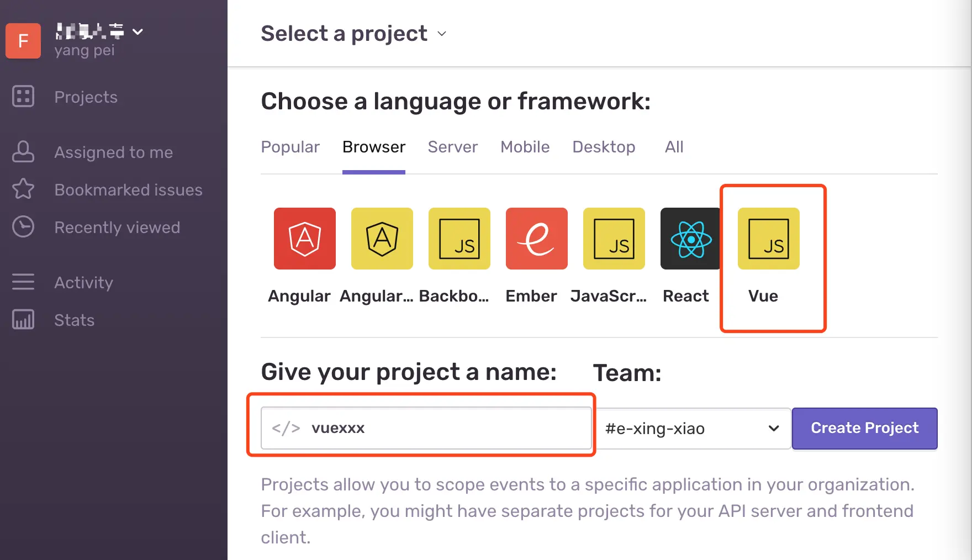Screen dimensions: 972x560
Task: Click the React label text
Action: pos(685,296)
